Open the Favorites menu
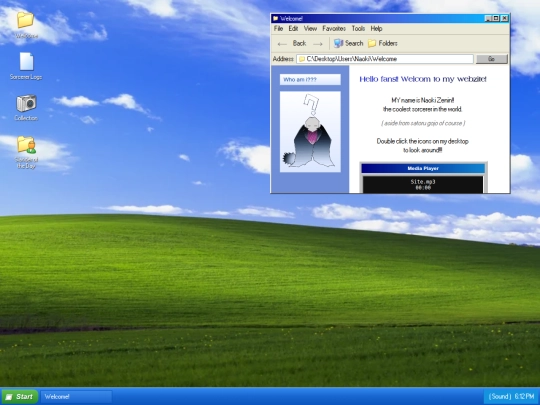 point(334,29)
